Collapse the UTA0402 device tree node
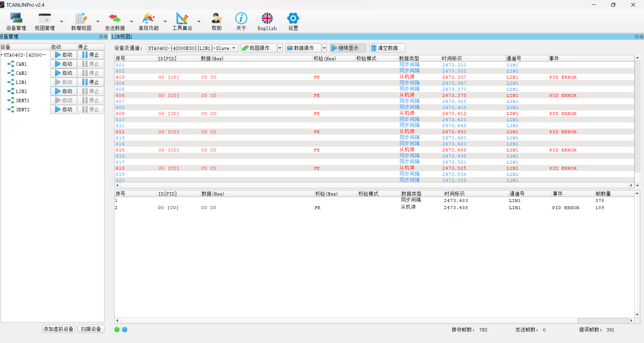The width and height of the screenshot is (644, 343). click(2, 55)
